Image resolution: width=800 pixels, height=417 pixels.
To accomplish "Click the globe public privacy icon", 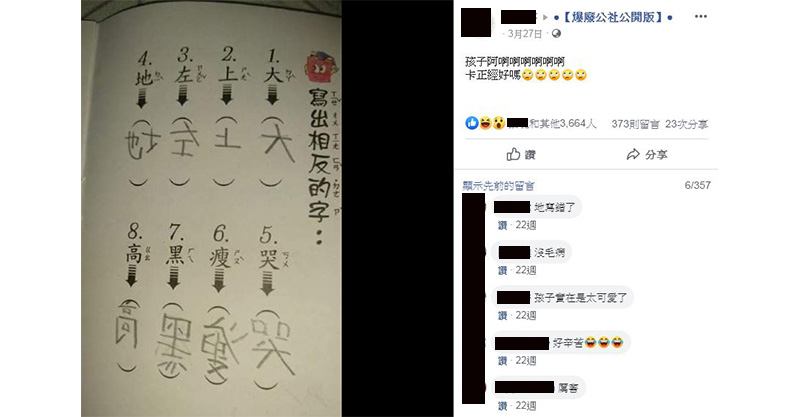I will pyautogui.click(x=556, y=34).
